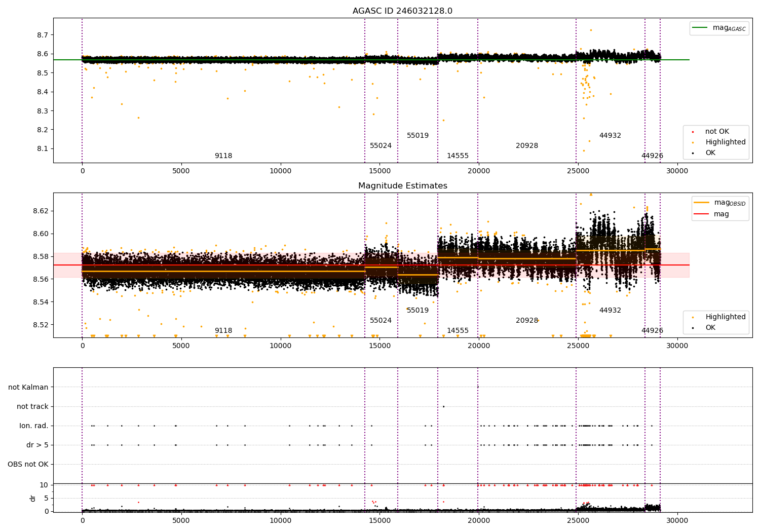Click obsid label 55024 in Magnitude Estimates plot
Viewport: 760px width, 532px height.
tap(381, 321)
